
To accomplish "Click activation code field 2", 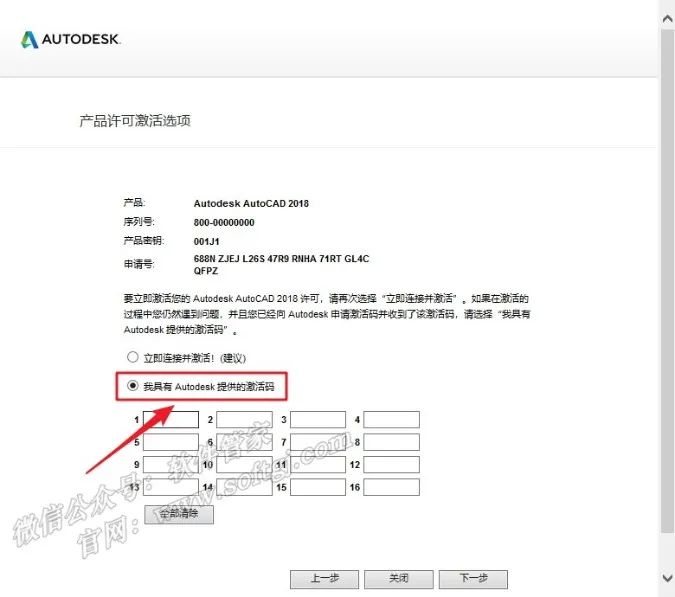I will coord(244,420).
